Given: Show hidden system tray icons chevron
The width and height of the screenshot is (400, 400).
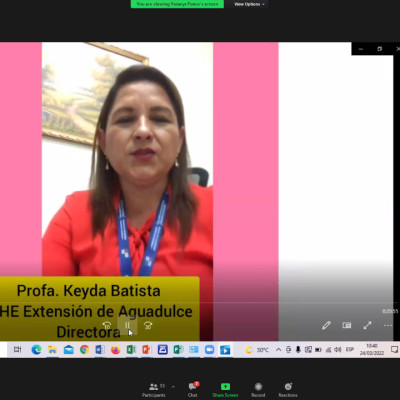Looking at the screenshot, I should (278, 350).
